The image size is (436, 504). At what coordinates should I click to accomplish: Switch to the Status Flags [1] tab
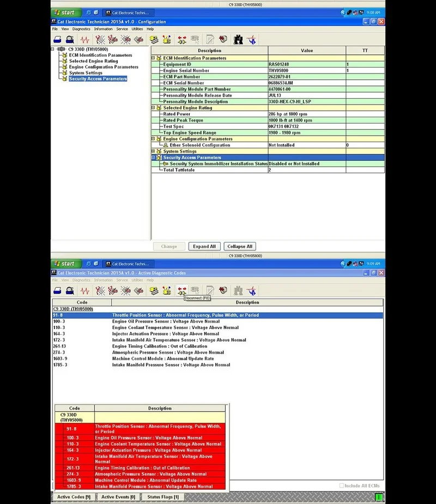[163, 496]
